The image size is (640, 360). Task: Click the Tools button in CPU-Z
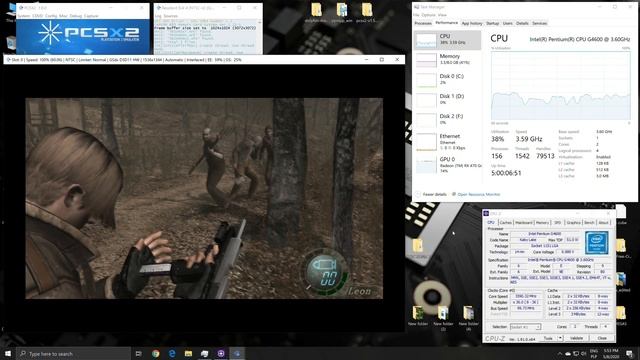(x=548, y=338)
